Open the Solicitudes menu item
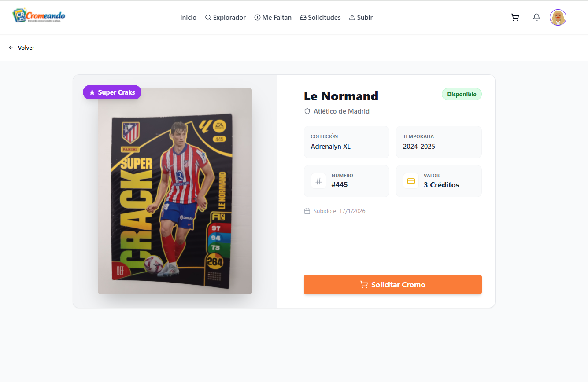Viewport: 588px width, 382px height. [x=320, y=18]
